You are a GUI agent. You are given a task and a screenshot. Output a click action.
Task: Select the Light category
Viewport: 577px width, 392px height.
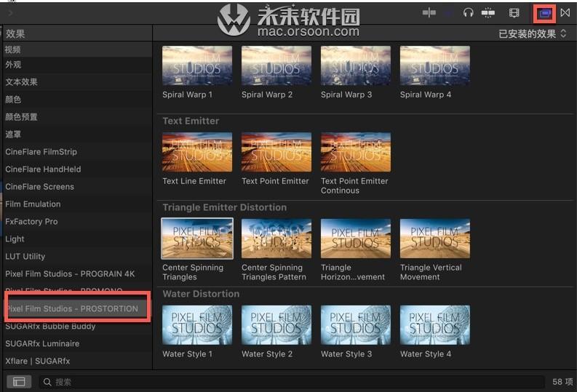pos(76,239)
